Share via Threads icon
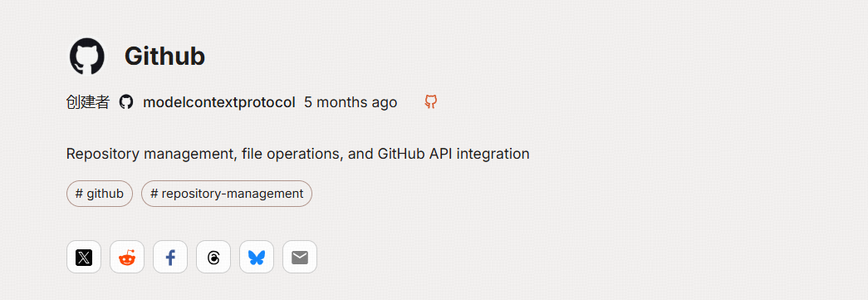 coord(213,257)
